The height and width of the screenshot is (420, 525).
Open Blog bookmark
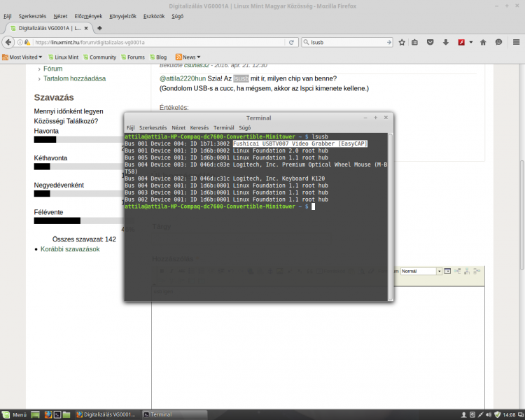pyautogui.click(x=158, y=57)
